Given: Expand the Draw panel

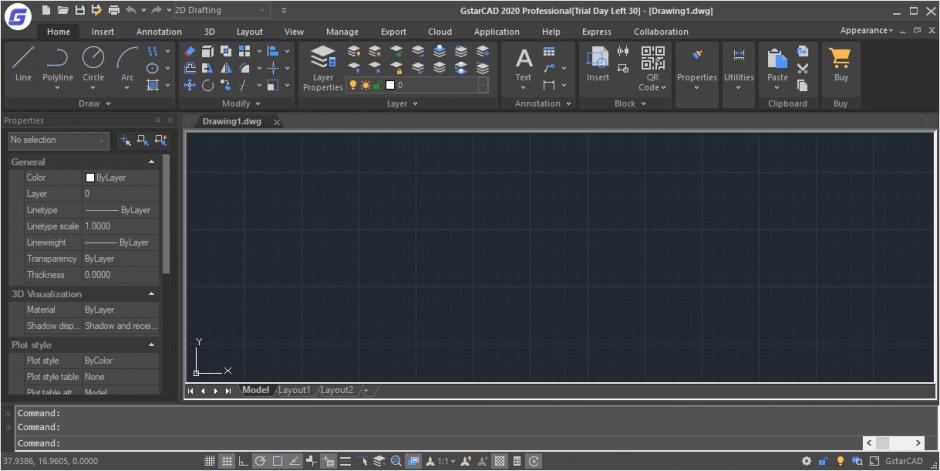Looking at the screenshot, I should click(95, 104).
